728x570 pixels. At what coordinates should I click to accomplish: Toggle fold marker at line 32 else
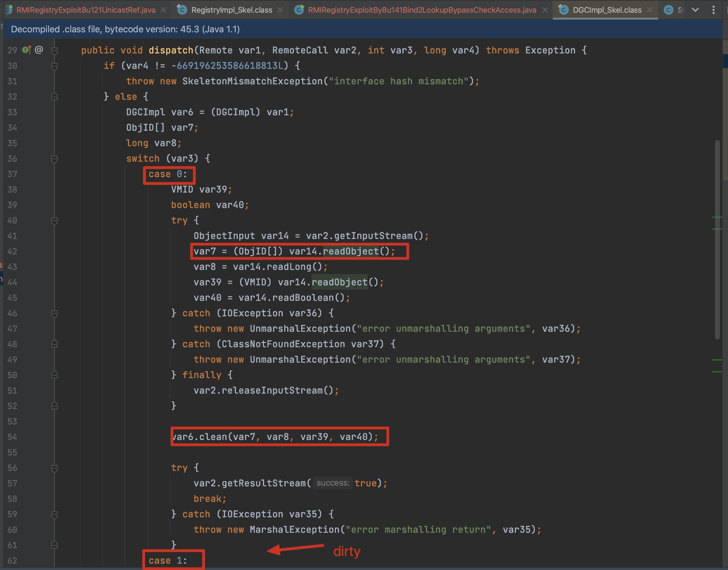(x=54, y=96)
